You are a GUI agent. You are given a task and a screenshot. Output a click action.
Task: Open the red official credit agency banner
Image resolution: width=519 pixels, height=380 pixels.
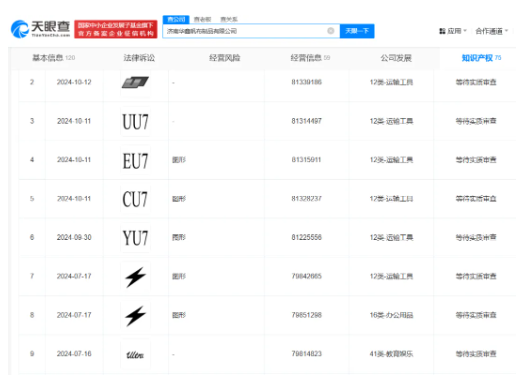point(116,29)
